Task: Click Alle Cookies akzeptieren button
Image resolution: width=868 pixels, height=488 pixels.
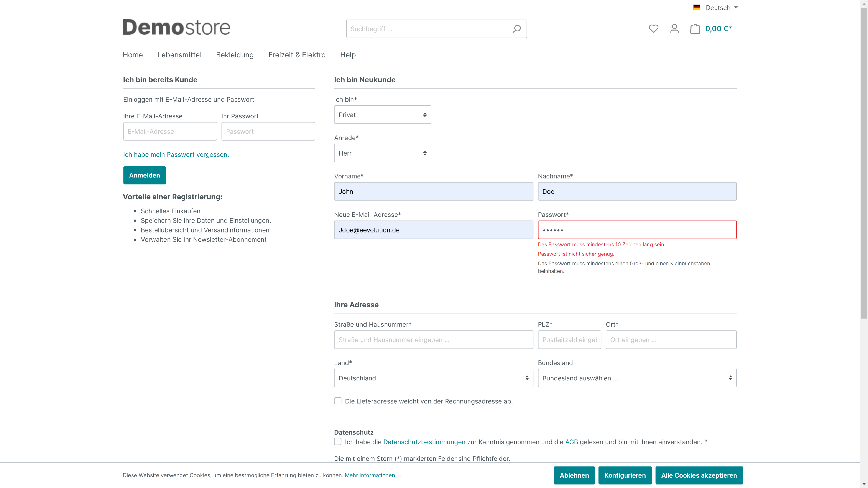Action: click(x=699, y=475)
